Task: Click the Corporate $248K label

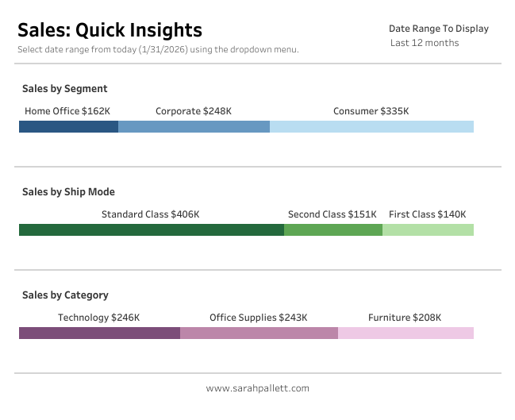Action: [194, 111]
